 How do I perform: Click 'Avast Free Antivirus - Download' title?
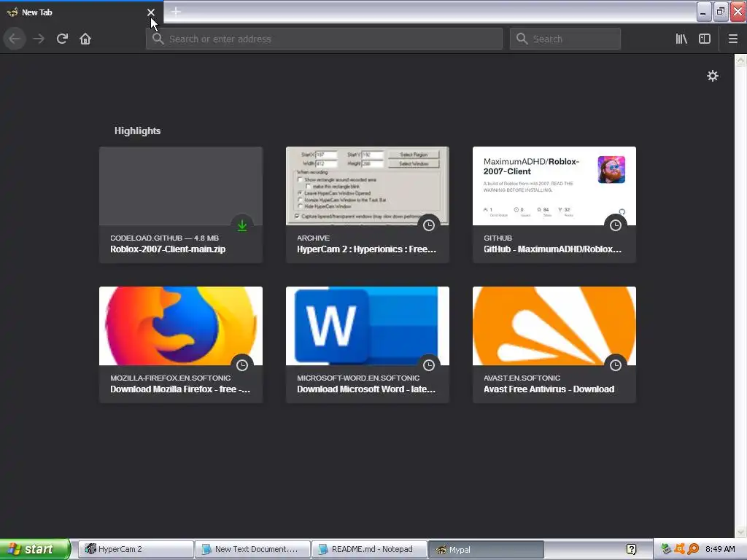(x=549, y=389)
